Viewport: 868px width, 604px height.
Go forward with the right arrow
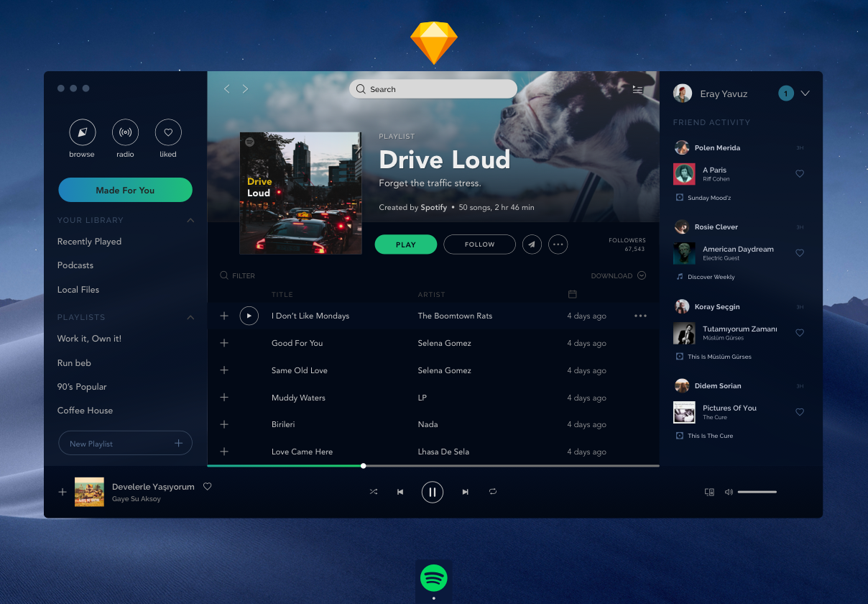click(x=245, y=88)
